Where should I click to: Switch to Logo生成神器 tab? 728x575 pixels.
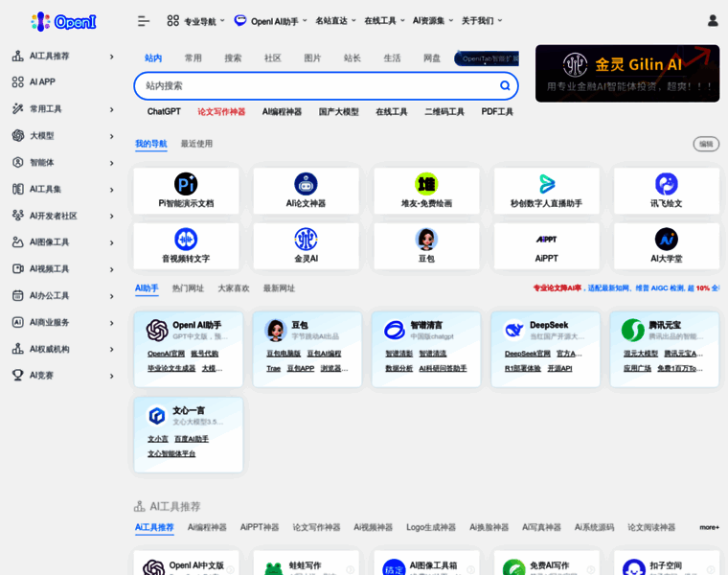tap(431, 527)
